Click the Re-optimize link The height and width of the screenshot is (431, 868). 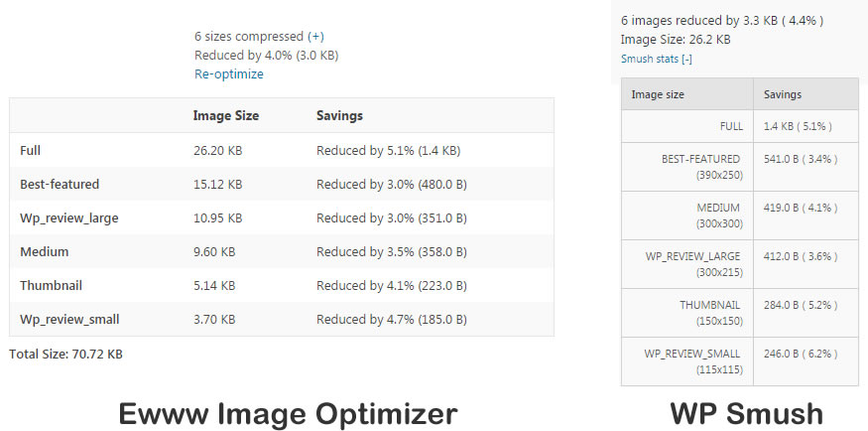(228, 74)
